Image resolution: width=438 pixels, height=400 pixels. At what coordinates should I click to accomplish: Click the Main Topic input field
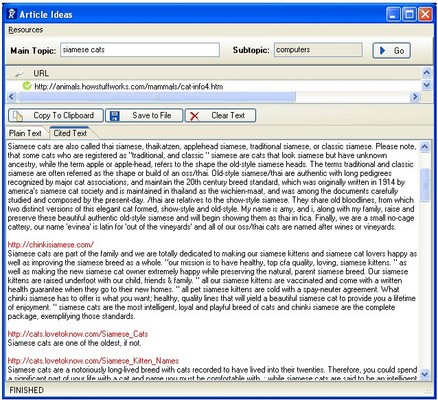140,50
